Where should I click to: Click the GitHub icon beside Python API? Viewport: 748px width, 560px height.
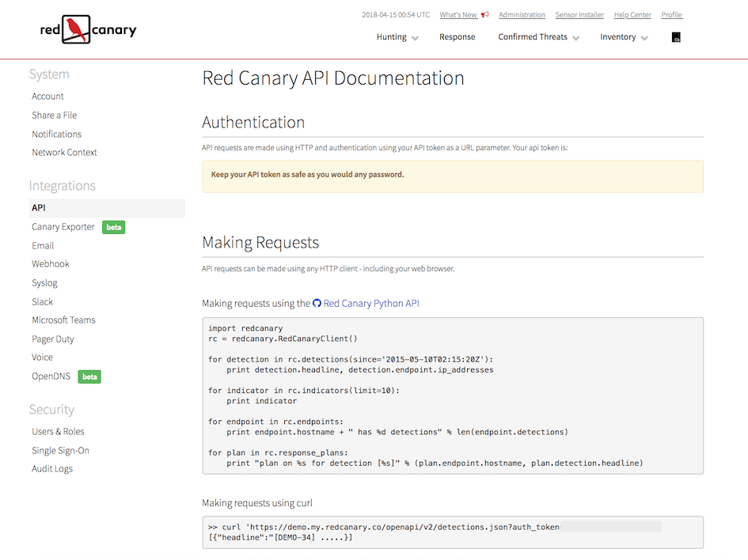(x=317, y=304)
